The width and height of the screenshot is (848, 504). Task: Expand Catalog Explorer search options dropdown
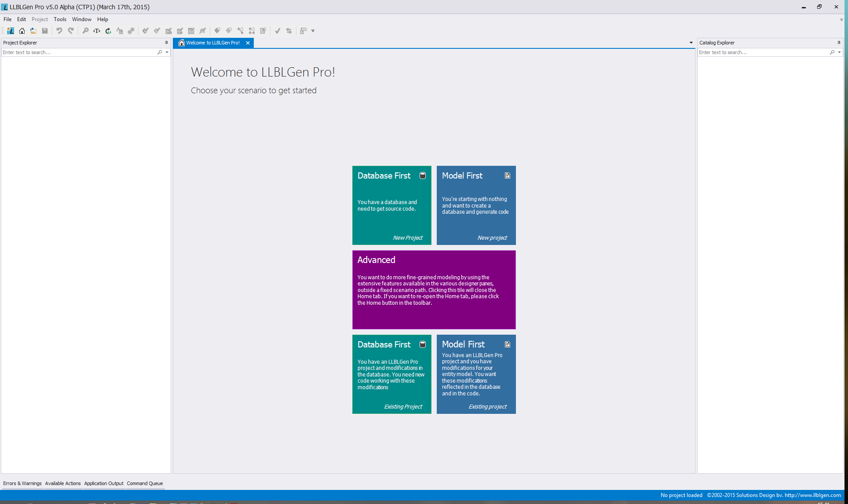(x=839, y=52)
